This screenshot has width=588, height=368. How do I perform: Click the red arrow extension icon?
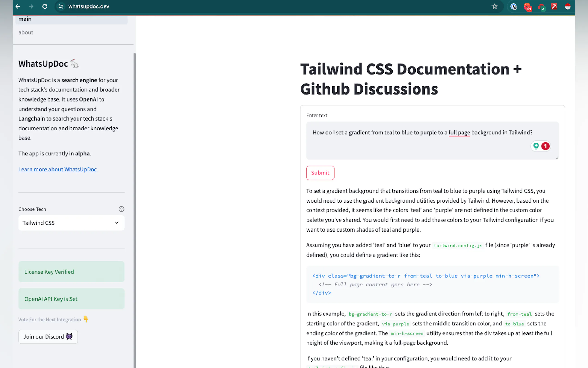pos(554,6)
